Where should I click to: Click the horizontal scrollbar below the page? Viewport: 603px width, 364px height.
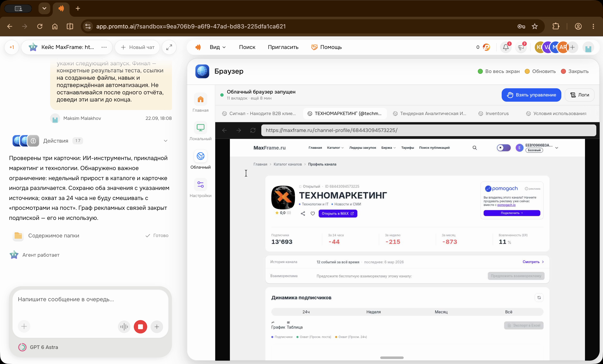392,358
